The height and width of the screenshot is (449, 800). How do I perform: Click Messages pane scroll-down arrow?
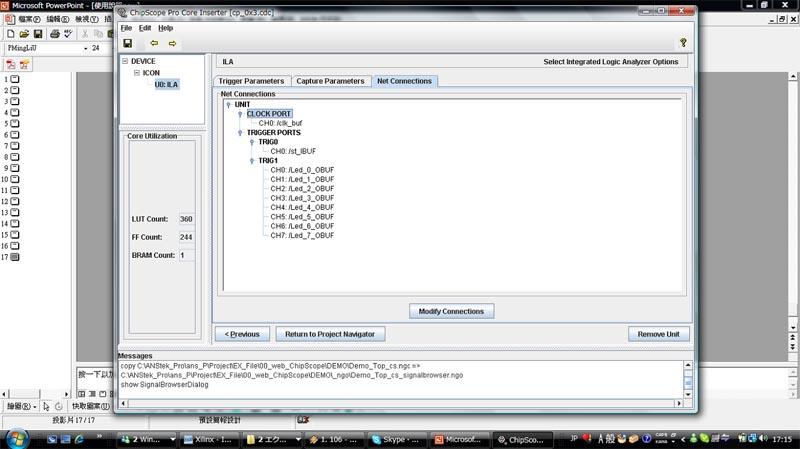688,394
